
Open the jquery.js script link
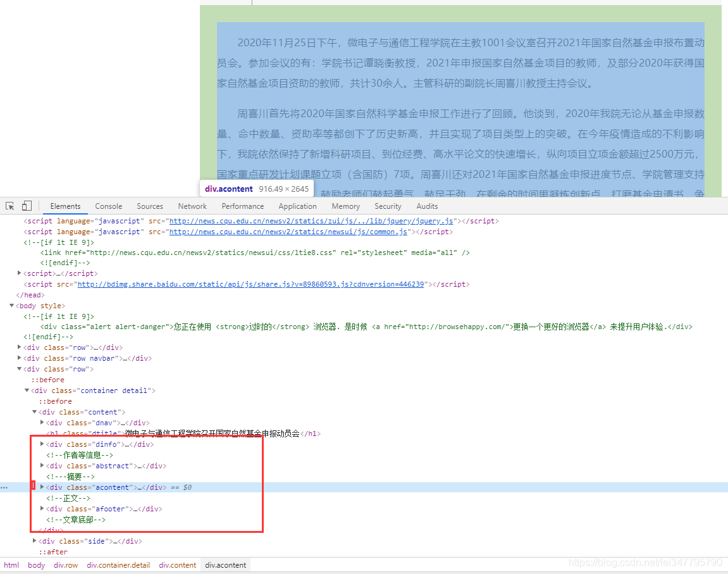coord(311,221)
